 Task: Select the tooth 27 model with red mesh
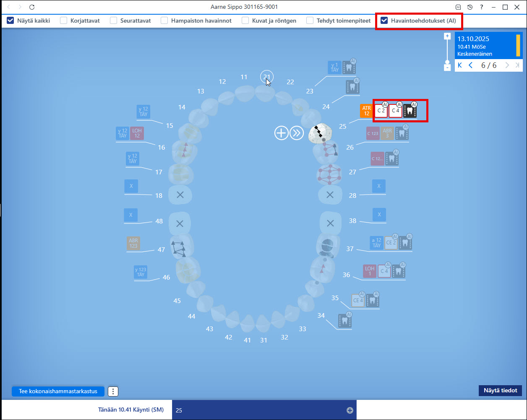(x=329, y=174)
